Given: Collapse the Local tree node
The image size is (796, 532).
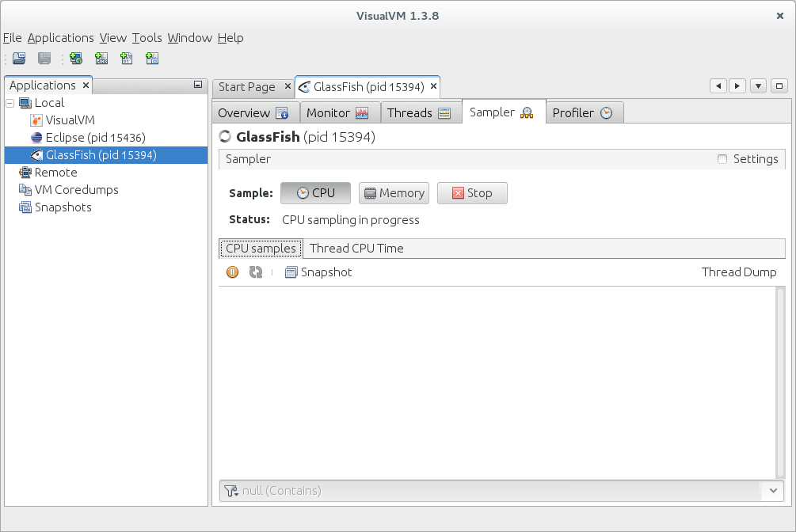Looking at the screenshot, I should [x=10, y=103].
